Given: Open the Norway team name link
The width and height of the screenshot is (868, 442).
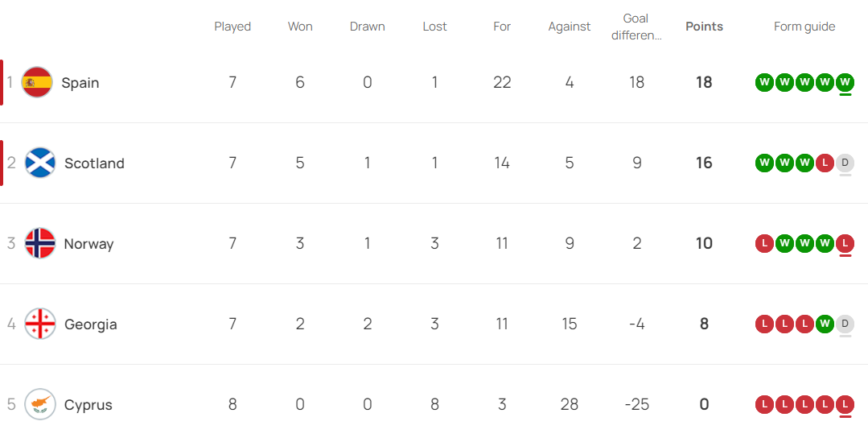Looking at the screenshot, I should (x=88, y=244).
